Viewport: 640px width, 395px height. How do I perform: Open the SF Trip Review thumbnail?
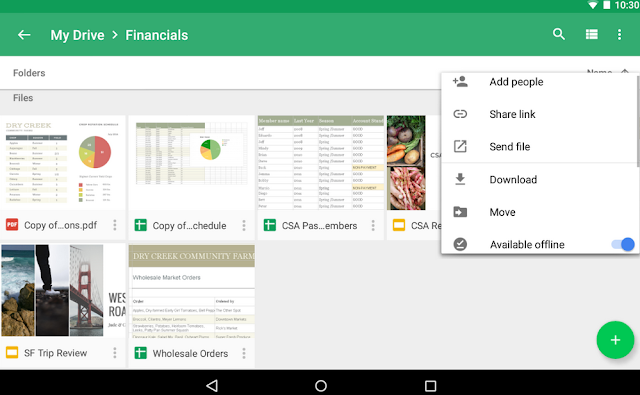click(x=62, y=290)
